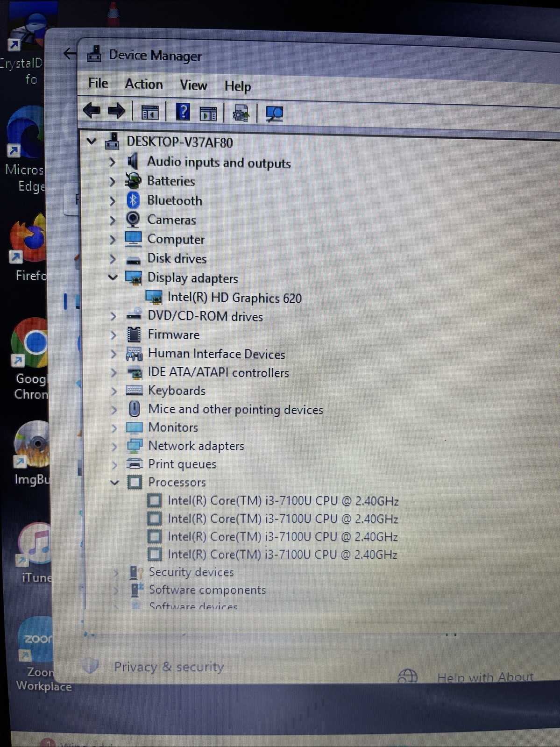Image resolution: width=560 pixels, height=747 pixels.
Task: Click the Back arrow in Device Manager toolbar
Action: coord(92,111)
